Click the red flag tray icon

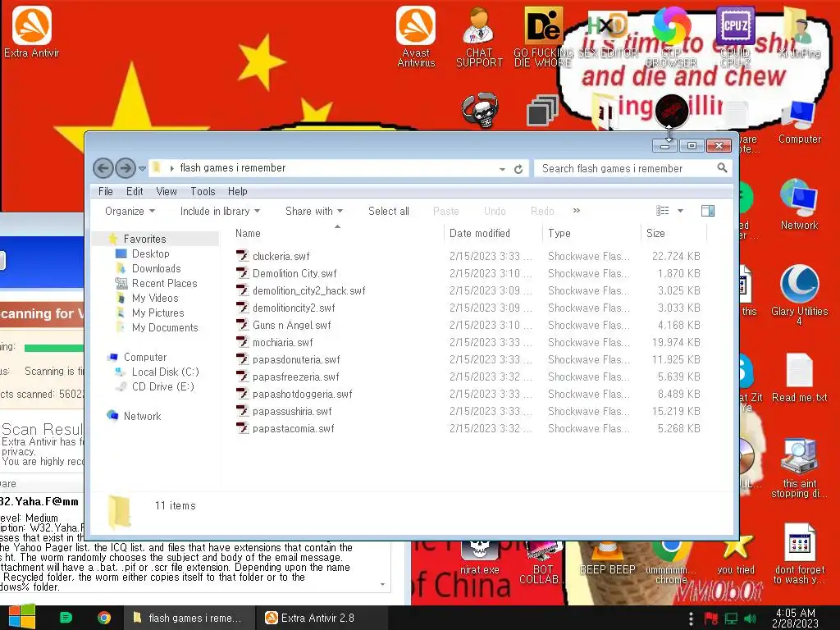click(x=711, y=619)
